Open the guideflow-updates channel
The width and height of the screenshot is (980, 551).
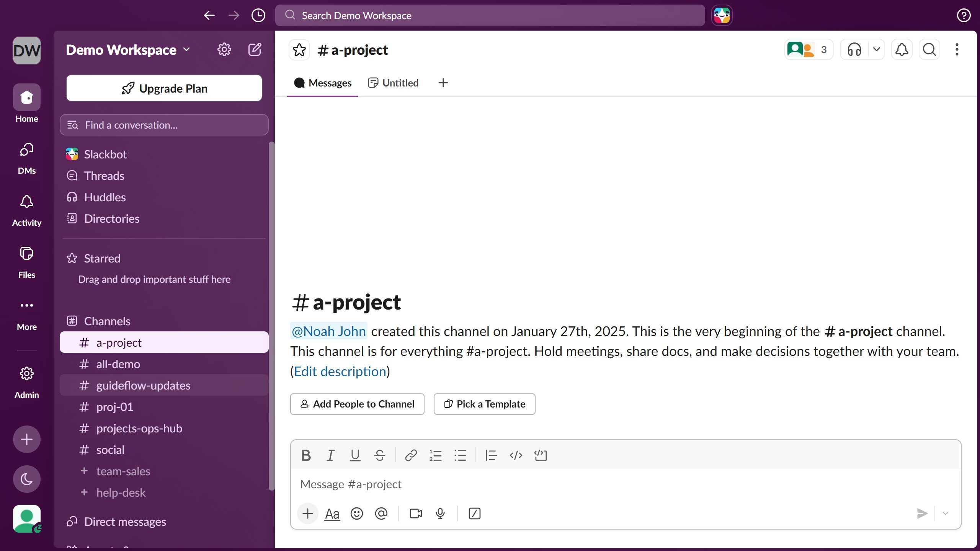tap(164, 385)
